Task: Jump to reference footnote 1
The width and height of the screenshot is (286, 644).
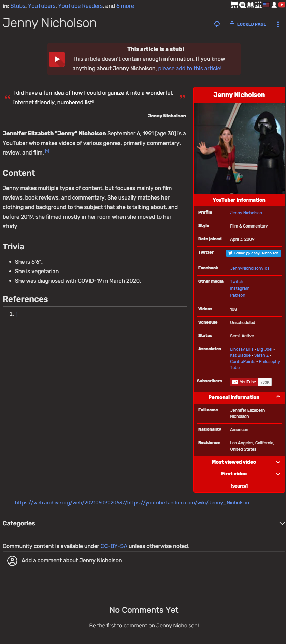Action: click(47, 151)
